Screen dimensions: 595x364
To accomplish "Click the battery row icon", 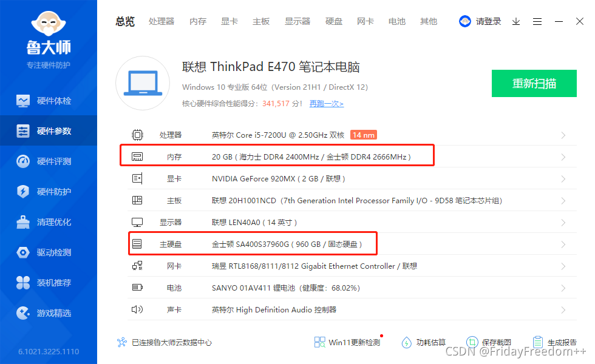I will [x=137, y=288].
